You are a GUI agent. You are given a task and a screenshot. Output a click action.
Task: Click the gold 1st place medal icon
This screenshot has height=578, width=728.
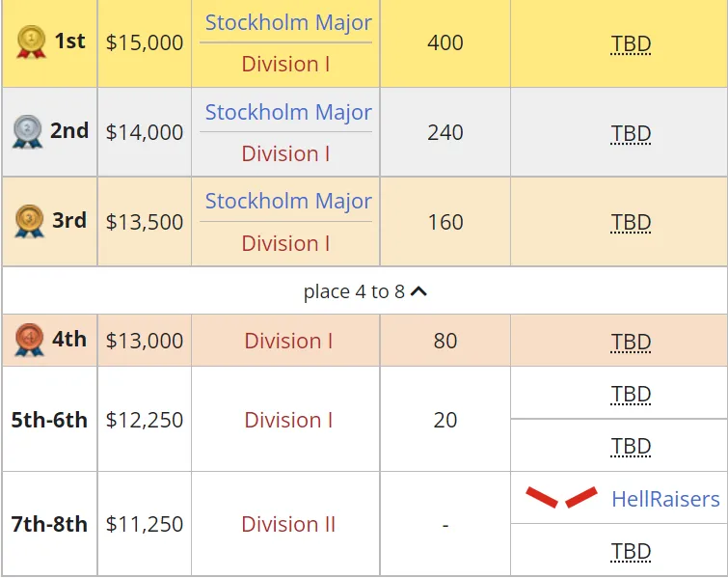[x=31, y=41]
